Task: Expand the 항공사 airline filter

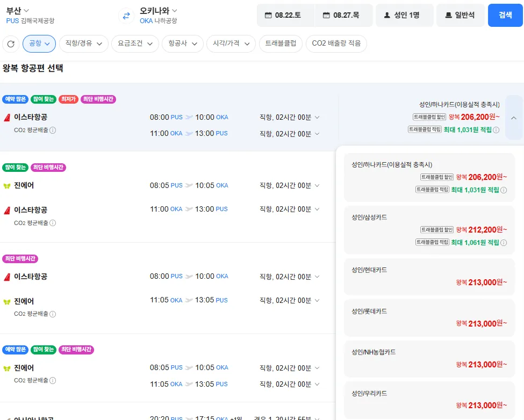Action: pos(183,44)
